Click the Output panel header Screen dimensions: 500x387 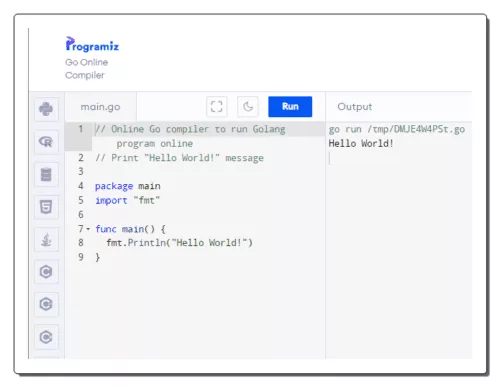354,107
